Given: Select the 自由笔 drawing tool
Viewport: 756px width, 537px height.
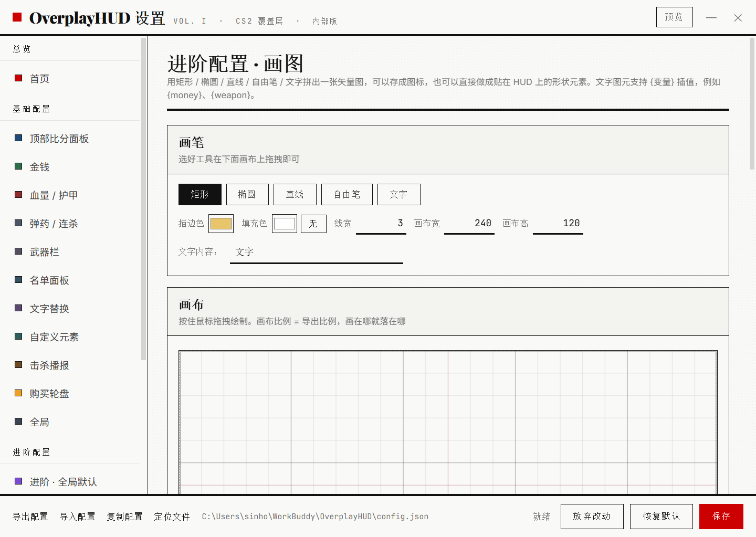Looking at the screenshot, I should point(347,194).
